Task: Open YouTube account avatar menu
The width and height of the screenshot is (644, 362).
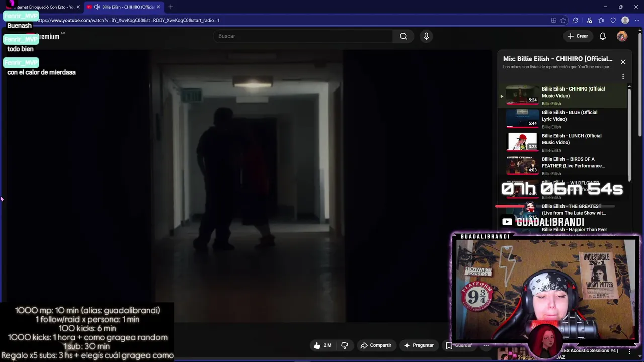Action: (x=622, y=36)
